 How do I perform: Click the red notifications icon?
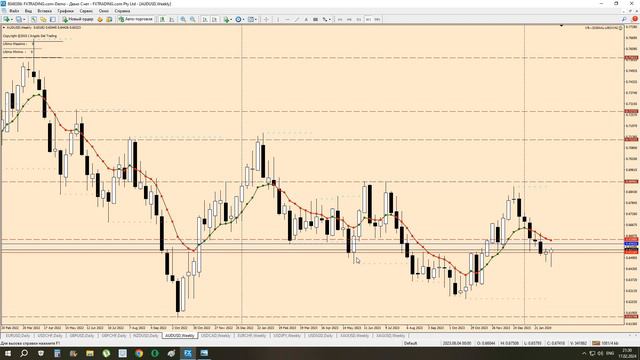(x=635, y=19)
